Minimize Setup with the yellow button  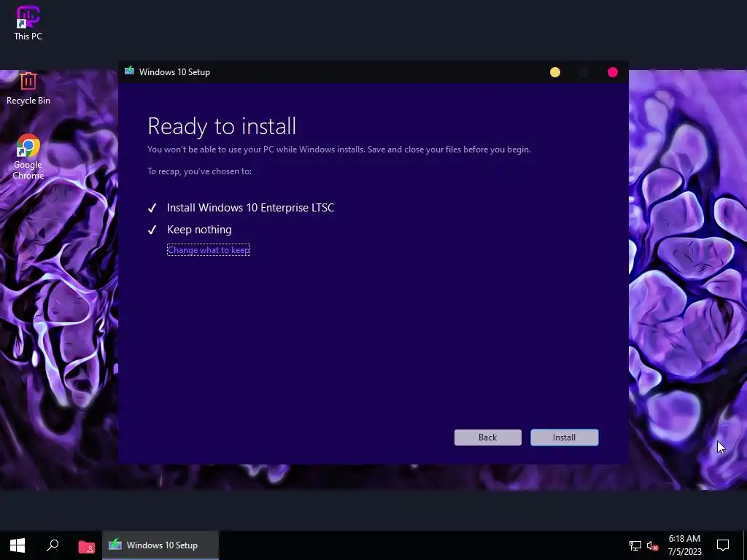click(x=555, y=72)
